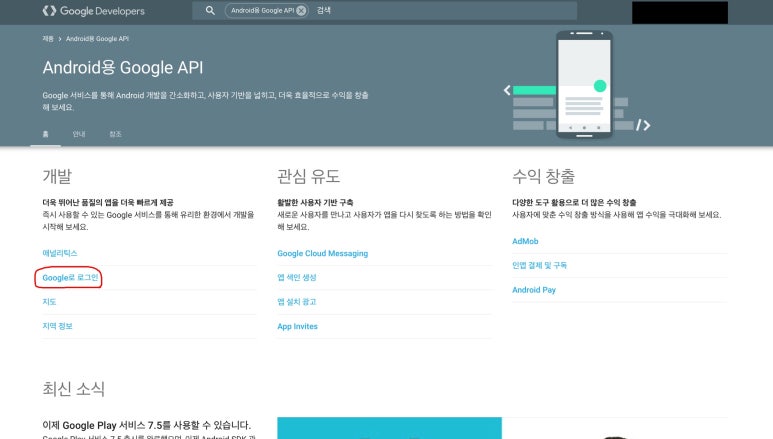
Task: Open the 인앱 결제 및 구독 link
Action: point(539,265)
